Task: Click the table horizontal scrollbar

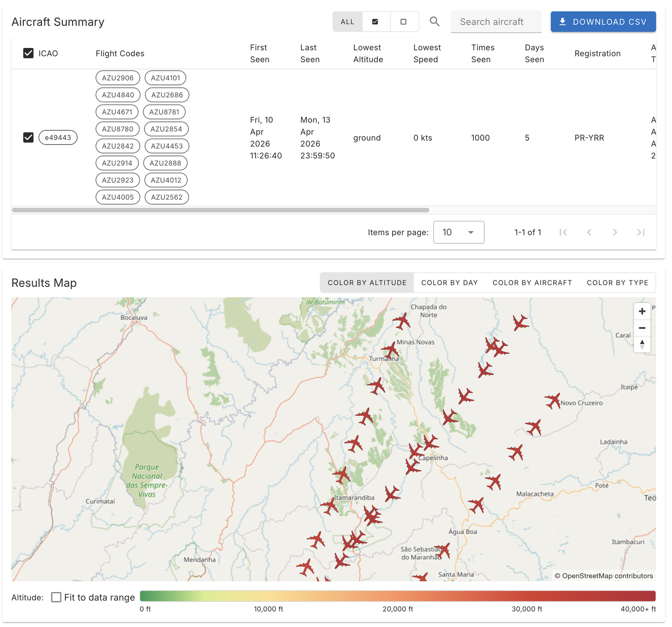Action: [x=220, y=210]
